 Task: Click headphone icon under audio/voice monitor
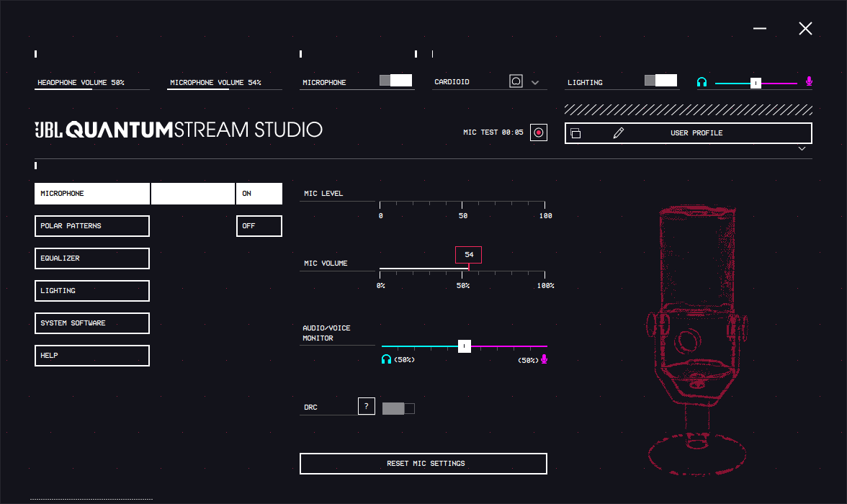[386, 359]
